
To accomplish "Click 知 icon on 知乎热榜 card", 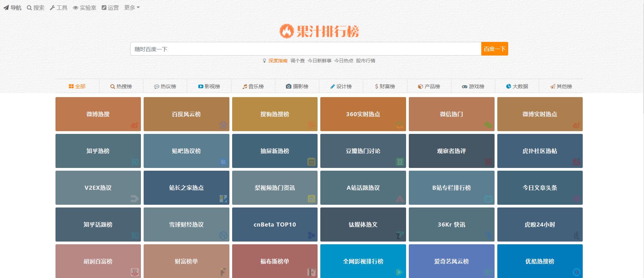I will 135,162.
